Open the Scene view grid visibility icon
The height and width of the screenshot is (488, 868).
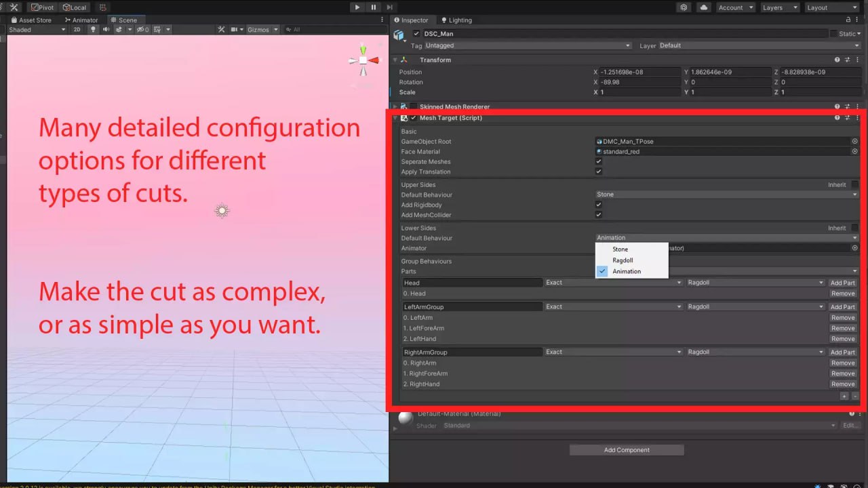pos(157,29)
